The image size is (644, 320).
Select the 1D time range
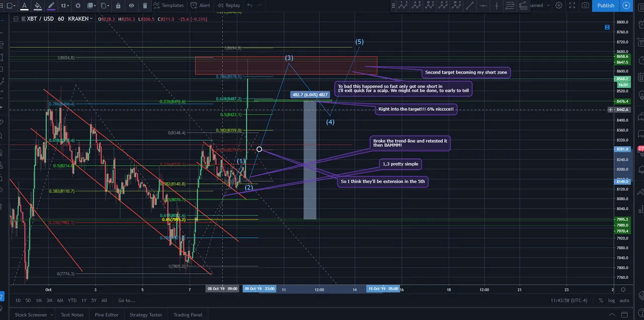[18, 300]
